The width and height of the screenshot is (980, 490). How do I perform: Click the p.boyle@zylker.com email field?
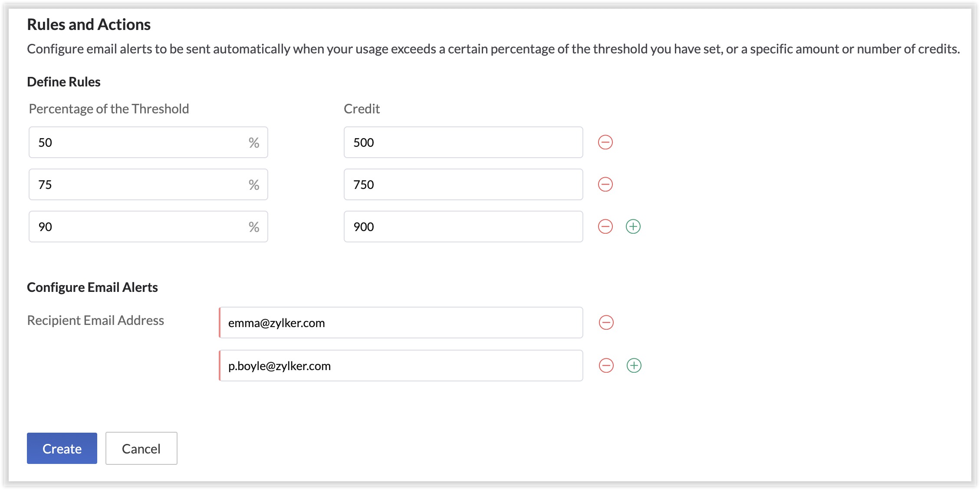401,366
